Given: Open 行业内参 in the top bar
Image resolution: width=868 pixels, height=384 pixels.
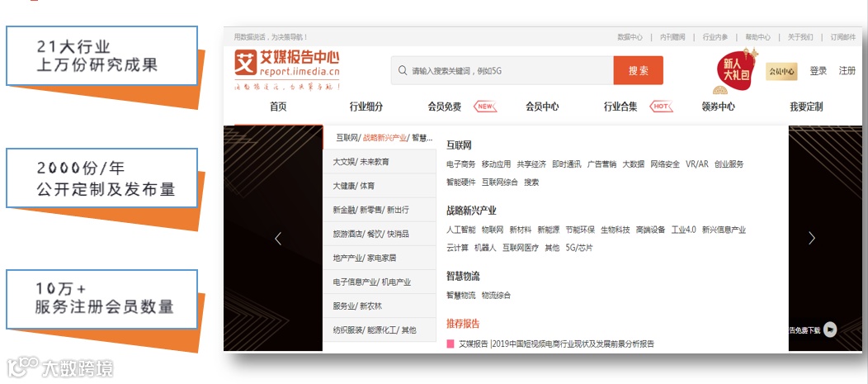Looking at the screenshot, I should point(715,37).
